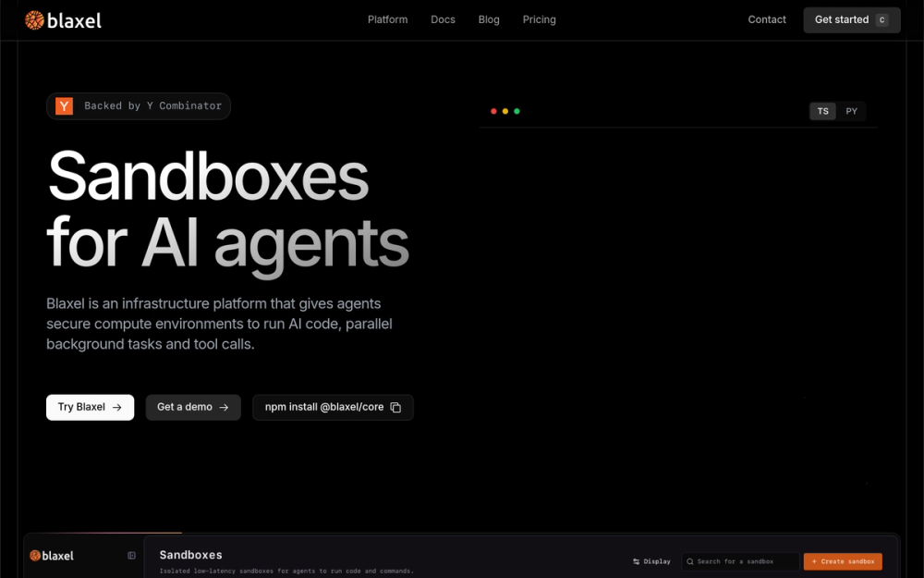Click the Backed by Y Combinator badge text
The image size is (924, 578).
152,106
